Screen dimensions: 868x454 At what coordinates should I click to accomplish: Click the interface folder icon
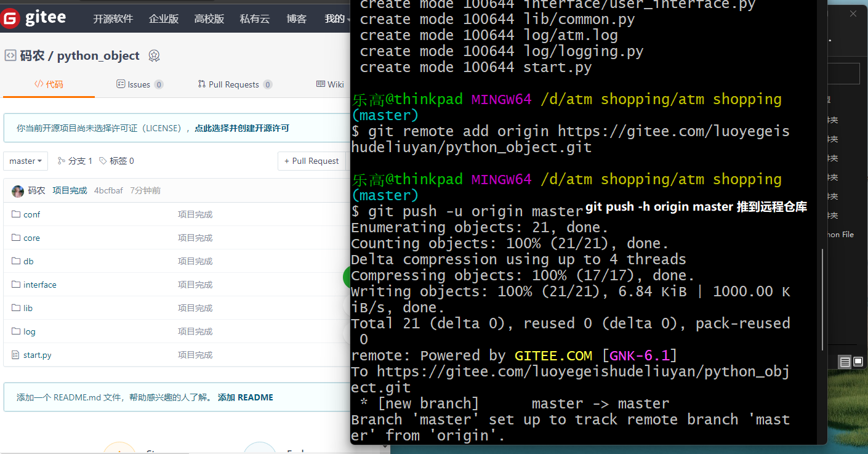[16, 285]
